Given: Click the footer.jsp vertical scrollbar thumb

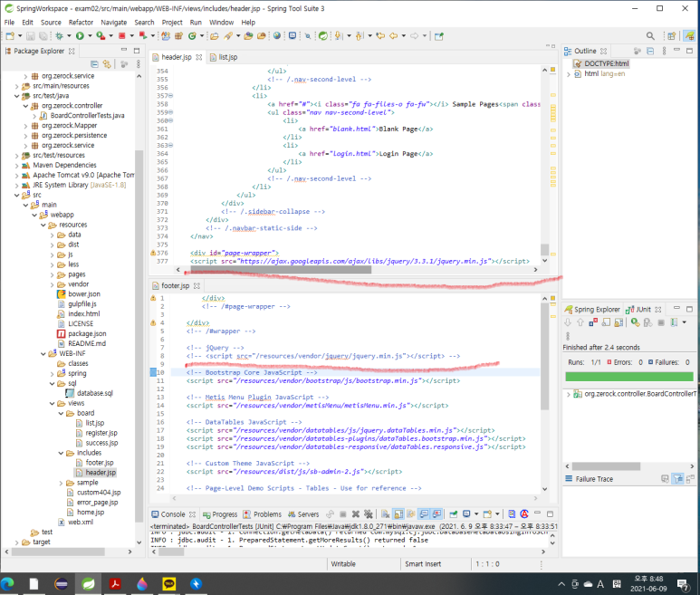Looking at the screenshot, I should point(544,356).
